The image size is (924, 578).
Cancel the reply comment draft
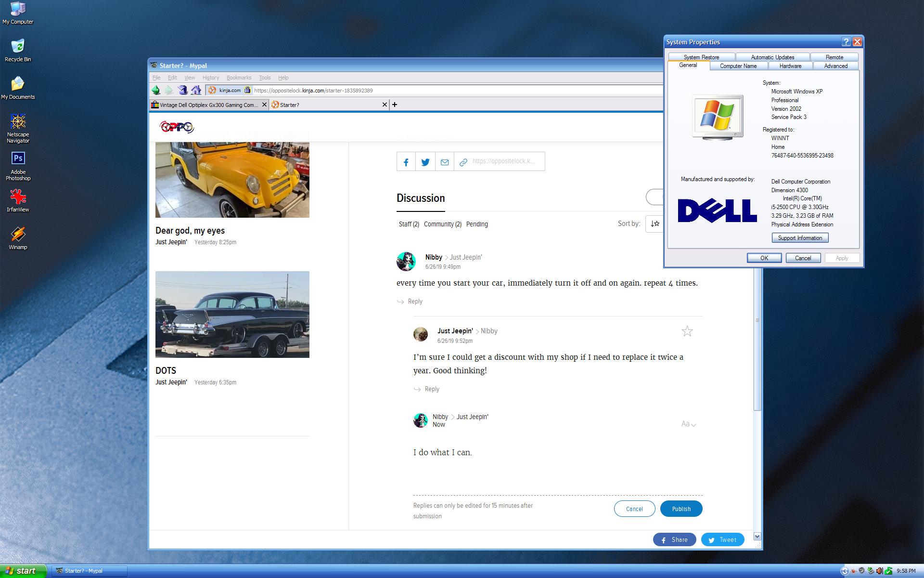coord(634,509)
